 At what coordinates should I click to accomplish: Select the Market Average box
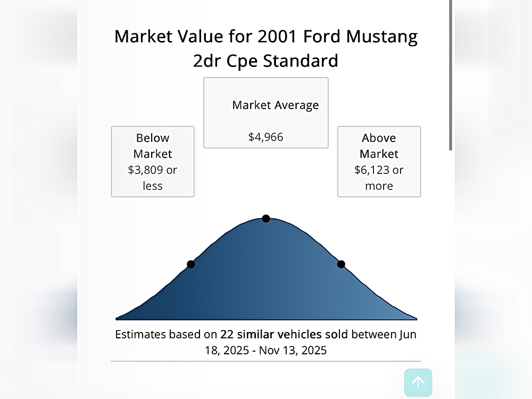(266, 113)
